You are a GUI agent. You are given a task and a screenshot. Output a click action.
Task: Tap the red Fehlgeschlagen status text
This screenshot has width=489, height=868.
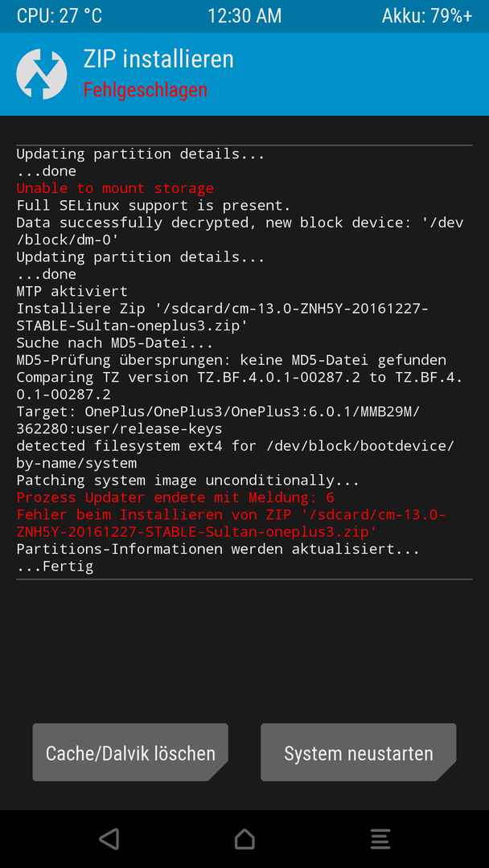(145, 90)
